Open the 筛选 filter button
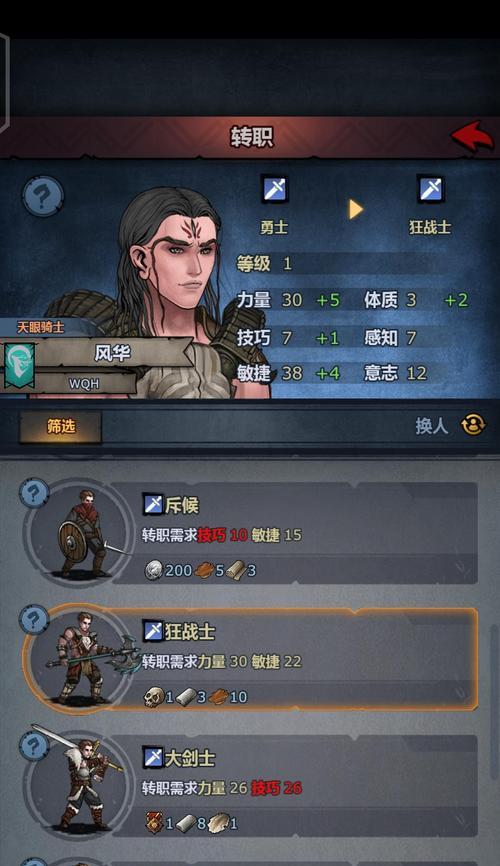Image resolution: width=500 pixels, height=866 pixels. [x=61, y=426]
